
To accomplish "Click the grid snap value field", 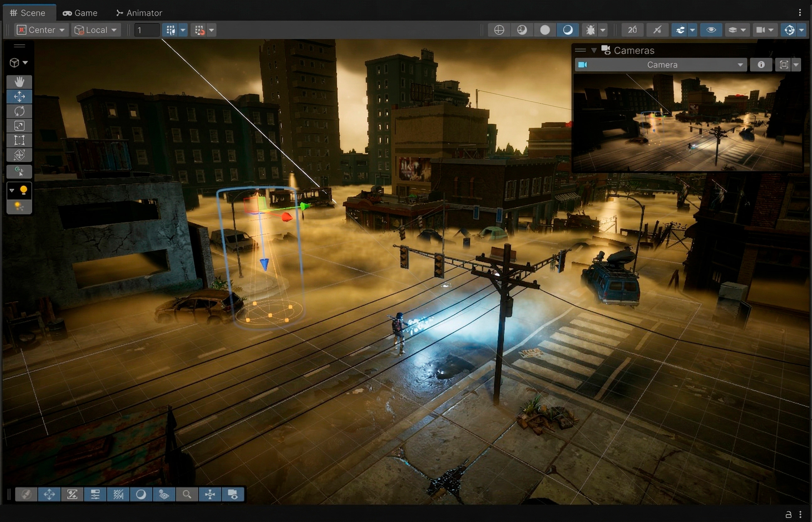I will click(x=147, y=30).
